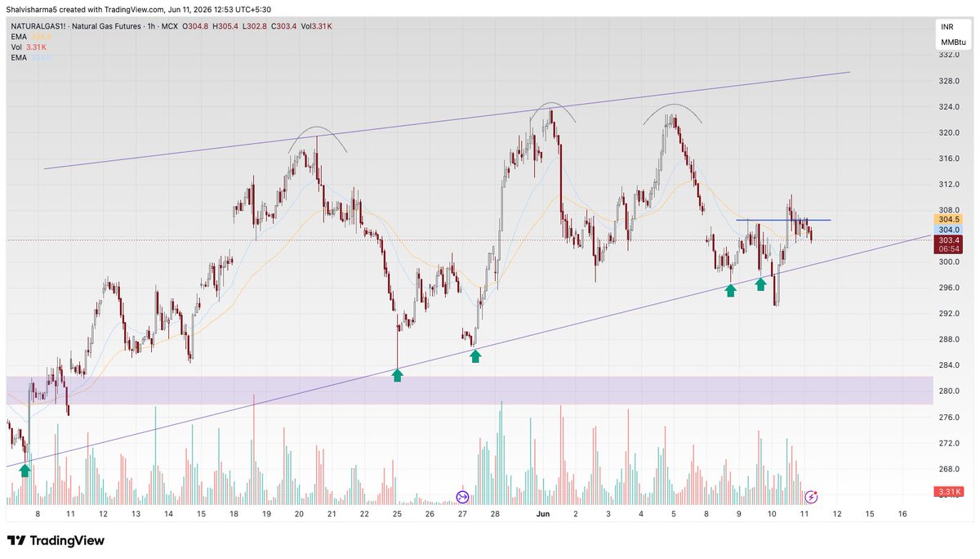Screen dimensions: 980x559
Task: Click the 16 date label at far right
Action: pos(902,514)
